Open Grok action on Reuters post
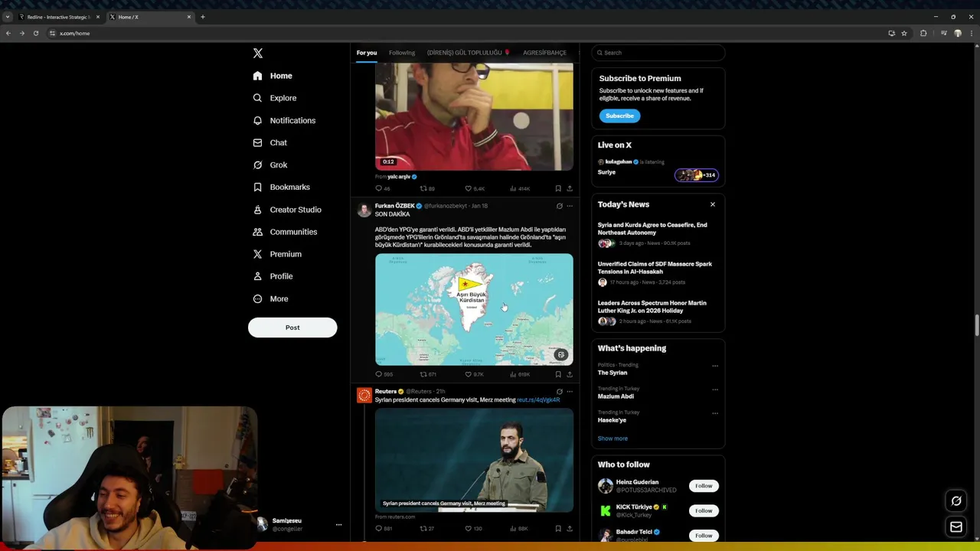 point(559,391)
